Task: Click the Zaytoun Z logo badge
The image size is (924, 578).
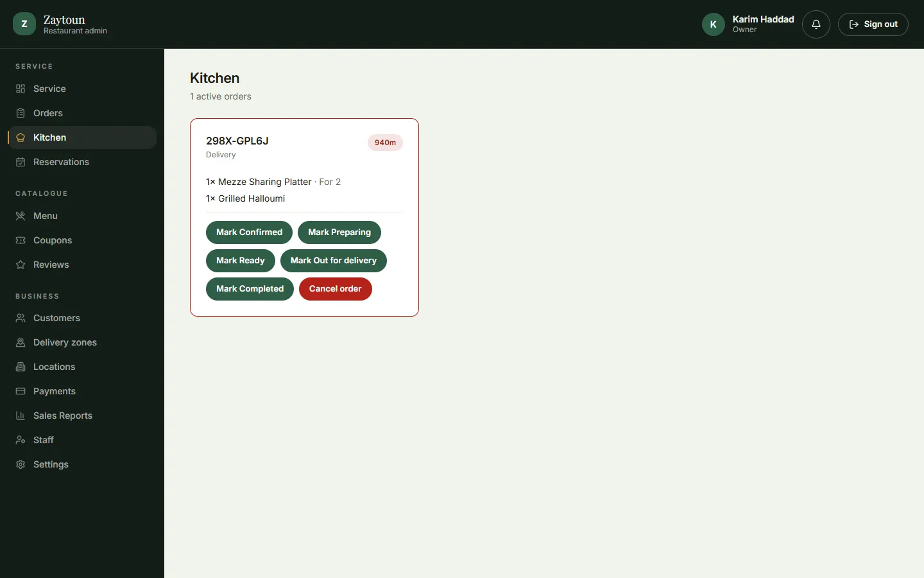Action: [24, 24]
